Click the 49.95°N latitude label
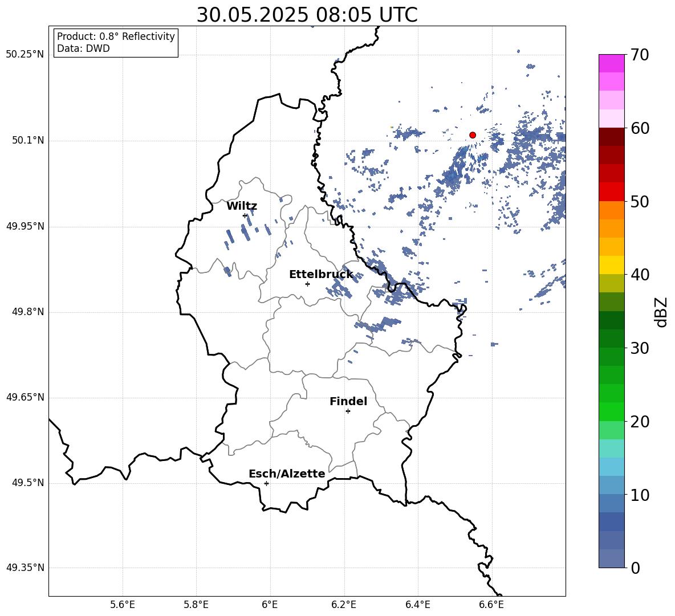Screen dimensions: 675x616 [x=25, y=226]
